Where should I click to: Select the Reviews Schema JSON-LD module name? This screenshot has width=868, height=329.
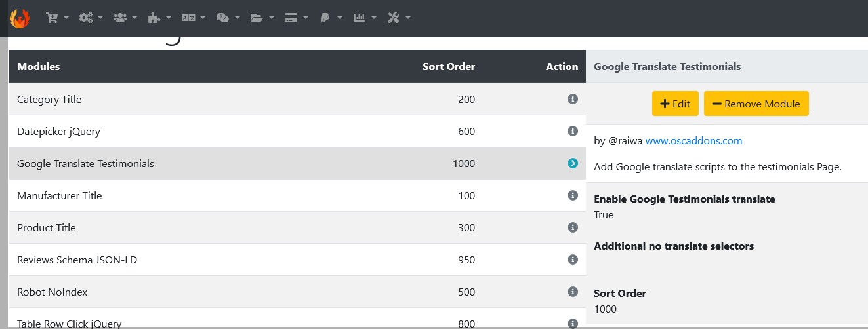coord(77,260)
